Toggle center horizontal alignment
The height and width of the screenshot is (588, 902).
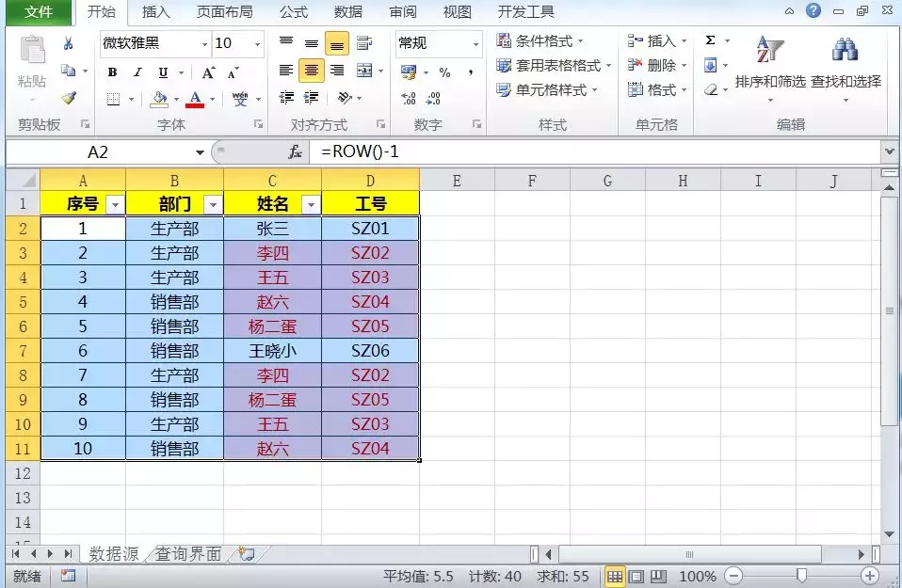(x=312, y=71)
